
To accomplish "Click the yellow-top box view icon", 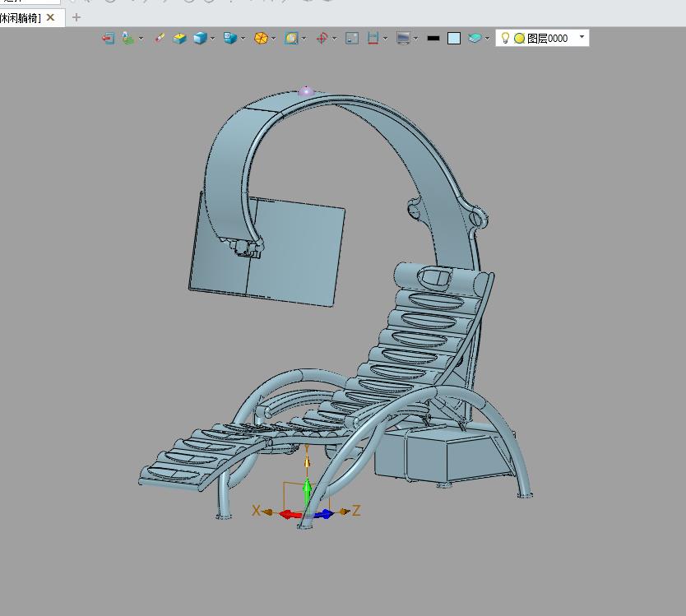I will coord(179,39).
